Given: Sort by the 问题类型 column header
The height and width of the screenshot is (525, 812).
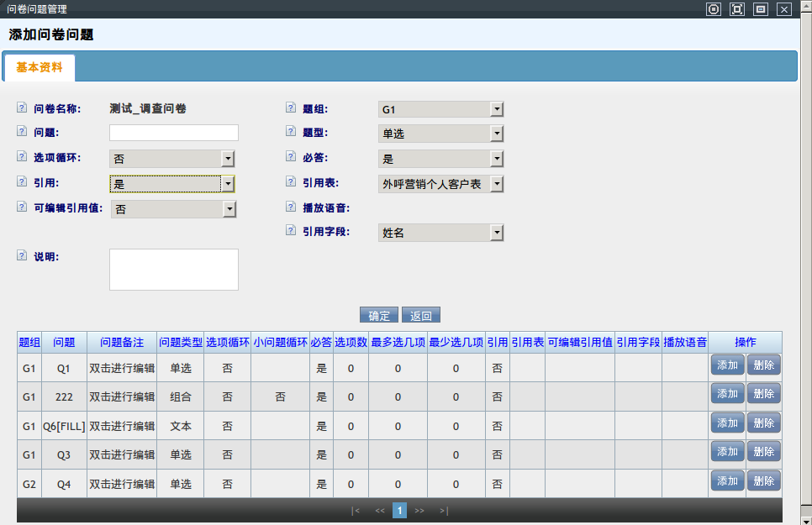Looking at the screenshot, I should pos(180,343).
